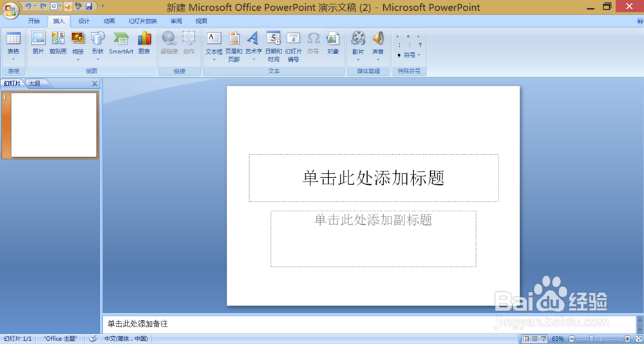Open the Undo history dropdown arrow
Viewport: 644px width, 344px height.
coord(35,6)
